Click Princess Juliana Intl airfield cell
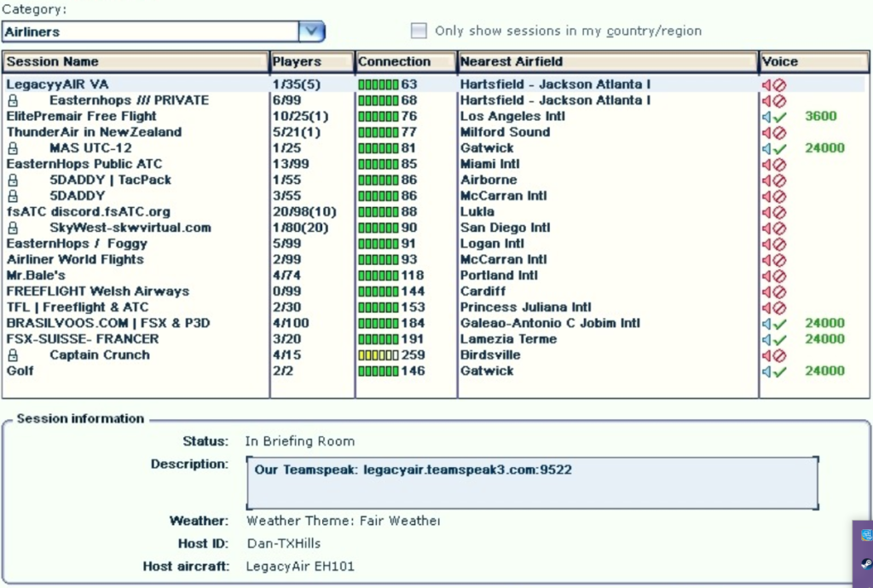Screen dimensions: 873x588 (525, 307)
